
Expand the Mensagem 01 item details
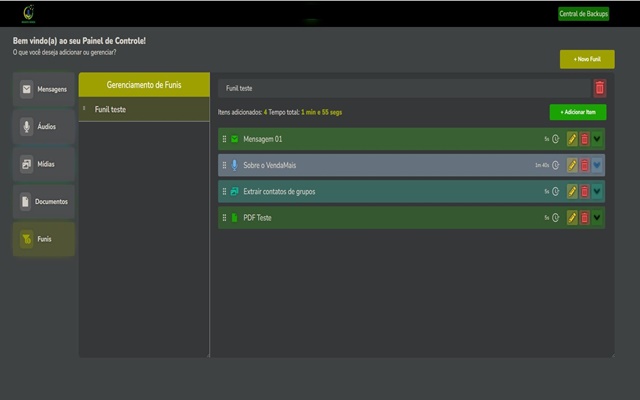[x=597, y=139]
